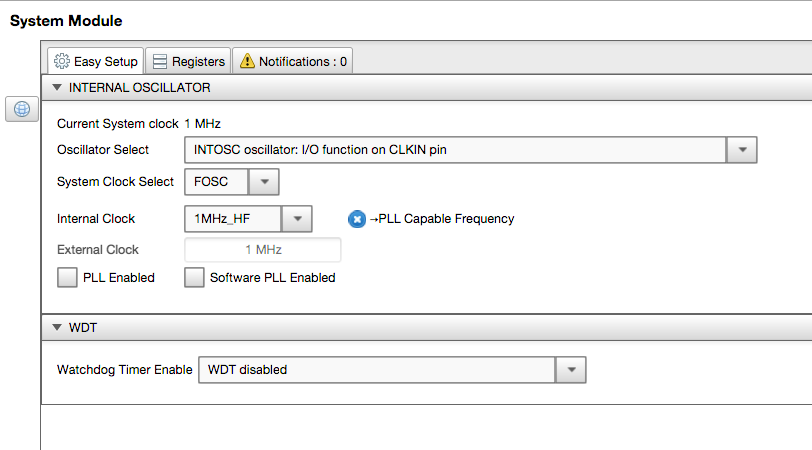
Task: Open the Notifications : 0 tab
Action: (x=292, y=61)
